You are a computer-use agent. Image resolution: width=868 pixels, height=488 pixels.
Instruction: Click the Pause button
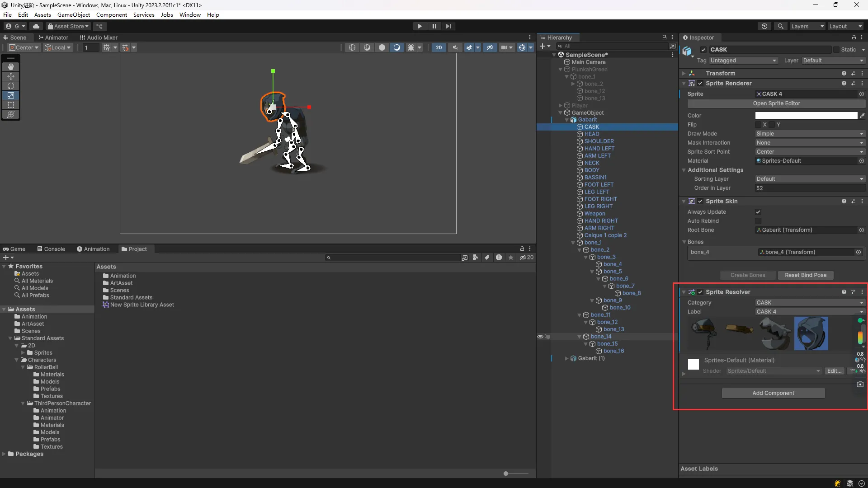[x=434, y=26]
